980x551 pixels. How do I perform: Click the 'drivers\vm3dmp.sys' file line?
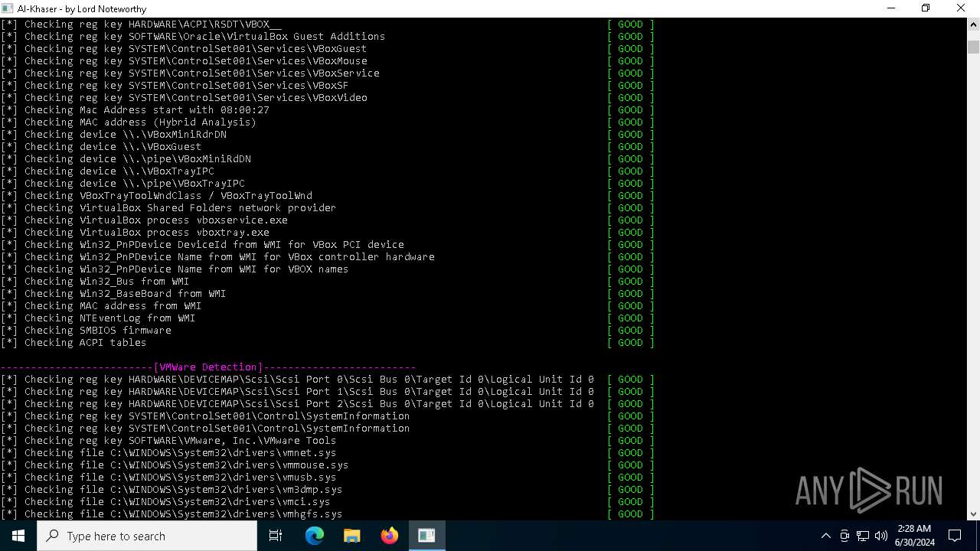tap(171, 490)
